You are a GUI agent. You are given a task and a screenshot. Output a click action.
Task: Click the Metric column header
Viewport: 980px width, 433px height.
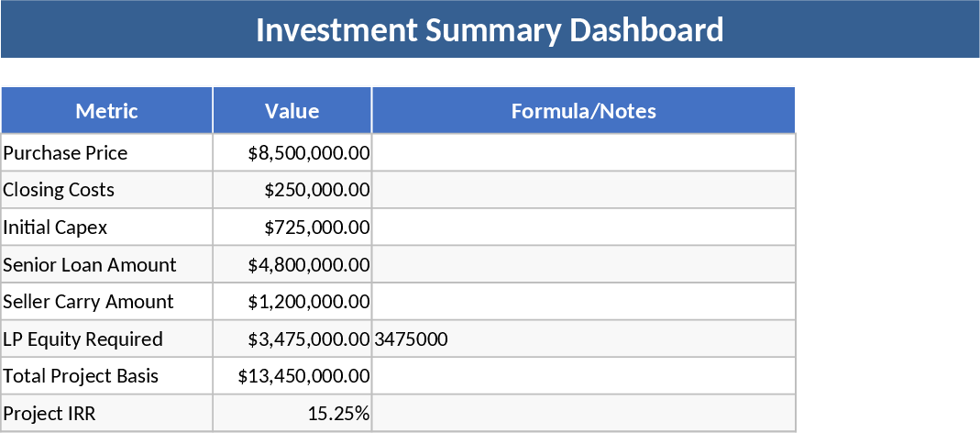tap(107, 111)
